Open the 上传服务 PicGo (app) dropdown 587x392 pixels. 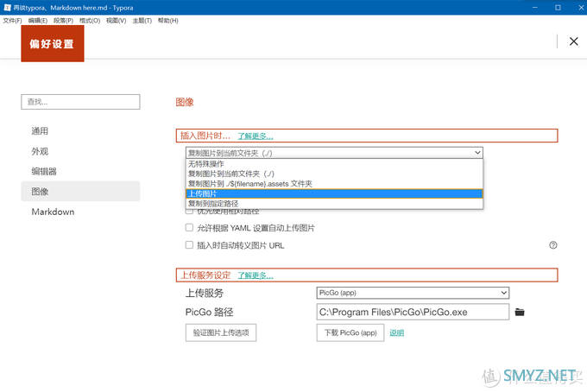tap(413, 293)
